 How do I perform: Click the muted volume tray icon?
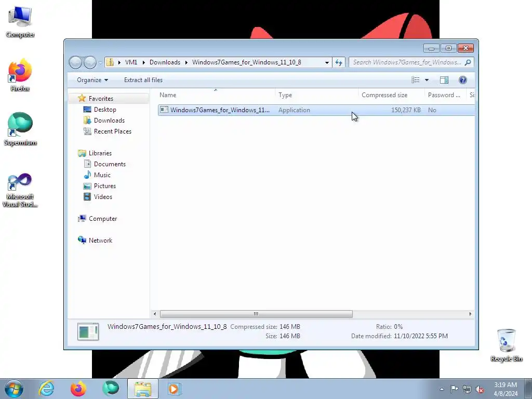click(480, 389)
